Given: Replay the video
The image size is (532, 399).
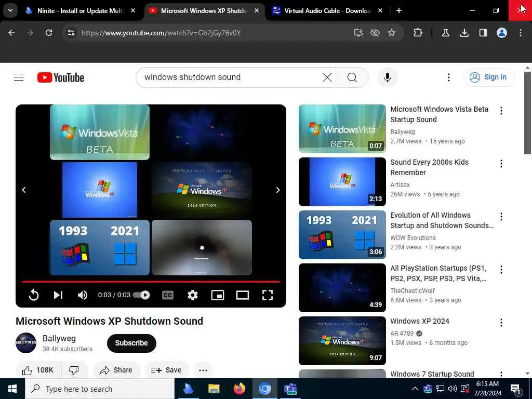Looking at the screenshot, I should pyautogui.click(x=34, y=295).
